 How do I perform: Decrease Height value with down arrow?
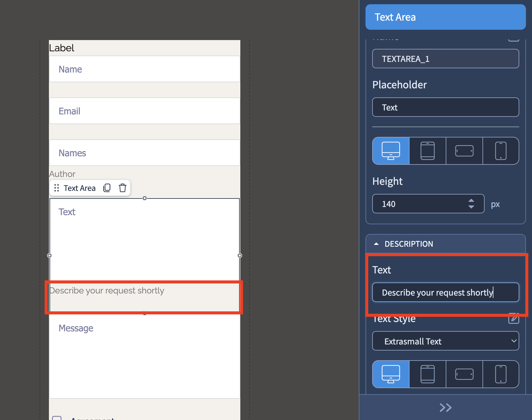pos(471,207)
